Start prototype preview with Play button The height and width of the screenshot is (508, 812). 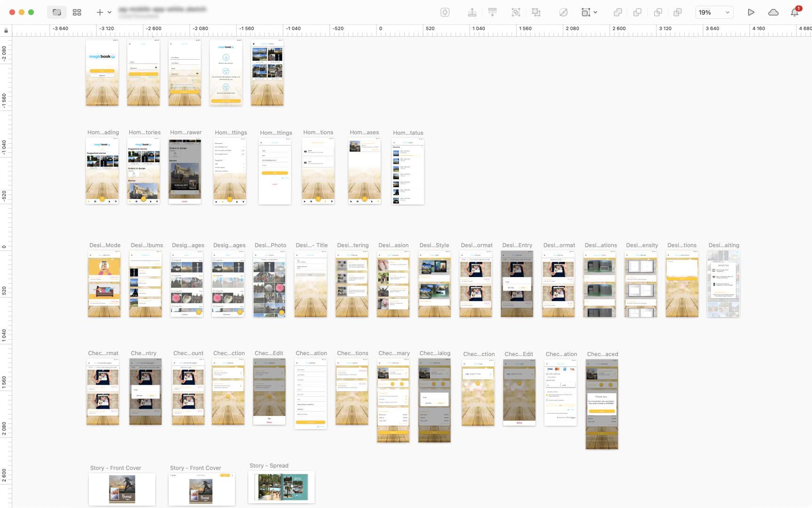[751, 13]
